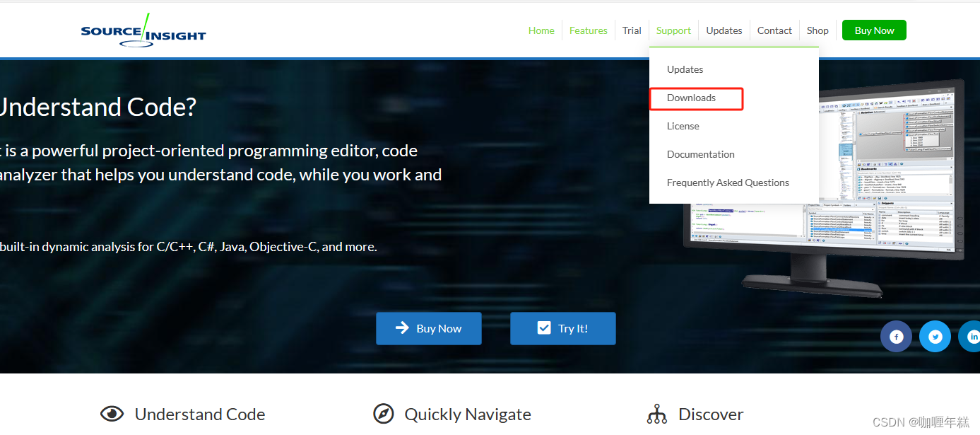Click the compass icon beside Quickly Navigate

point(383,414)
